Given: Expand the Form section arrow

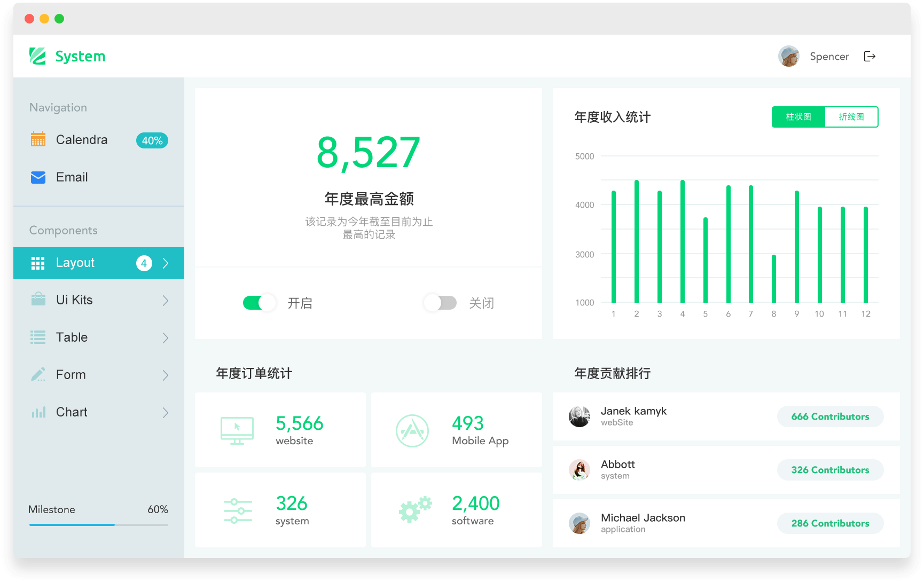Looking at the screenshot, I should 166,375.
